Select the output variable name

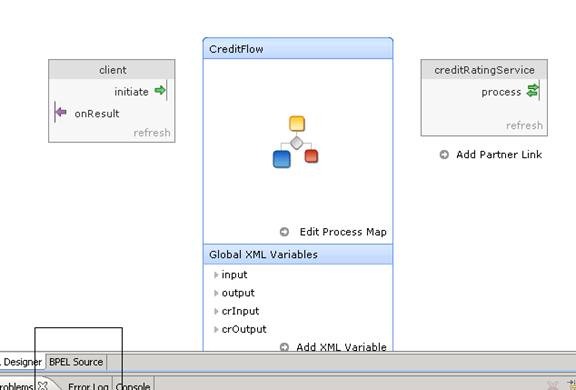pyautogui.click(x=238, y=293)
